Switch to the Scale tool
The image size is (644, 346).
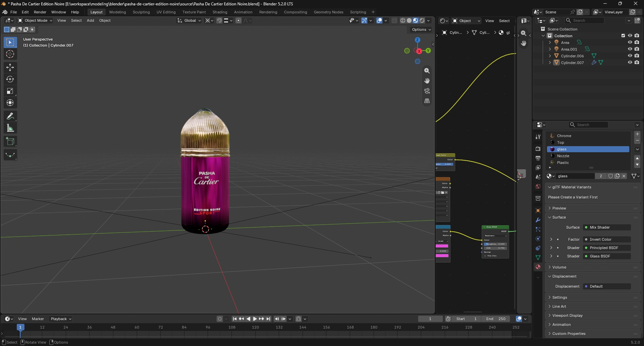tap(10, 91)
